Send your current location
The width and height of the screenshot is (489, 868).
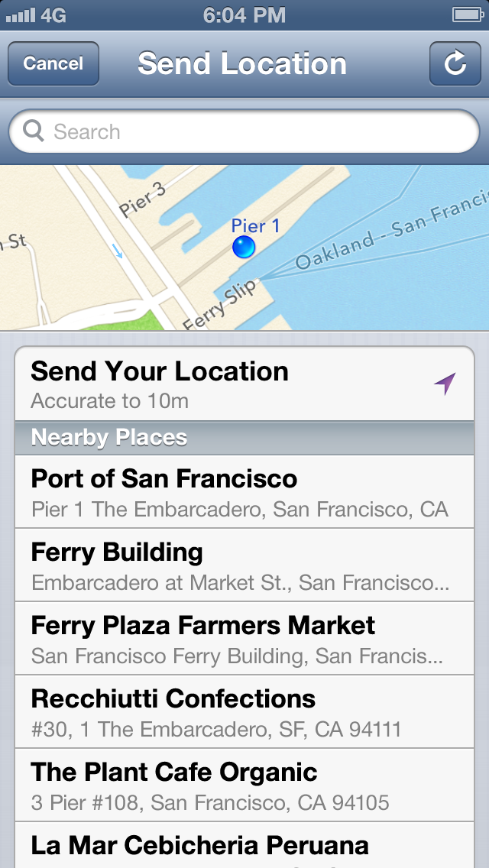click(x=229, y=384)
